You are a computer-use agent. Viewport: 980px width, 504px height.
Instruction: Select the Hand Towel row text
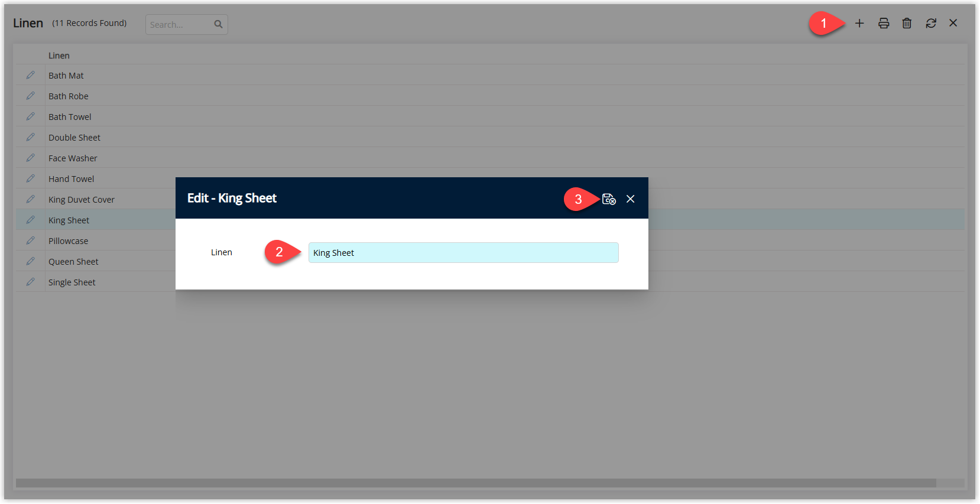coord(71,179)
